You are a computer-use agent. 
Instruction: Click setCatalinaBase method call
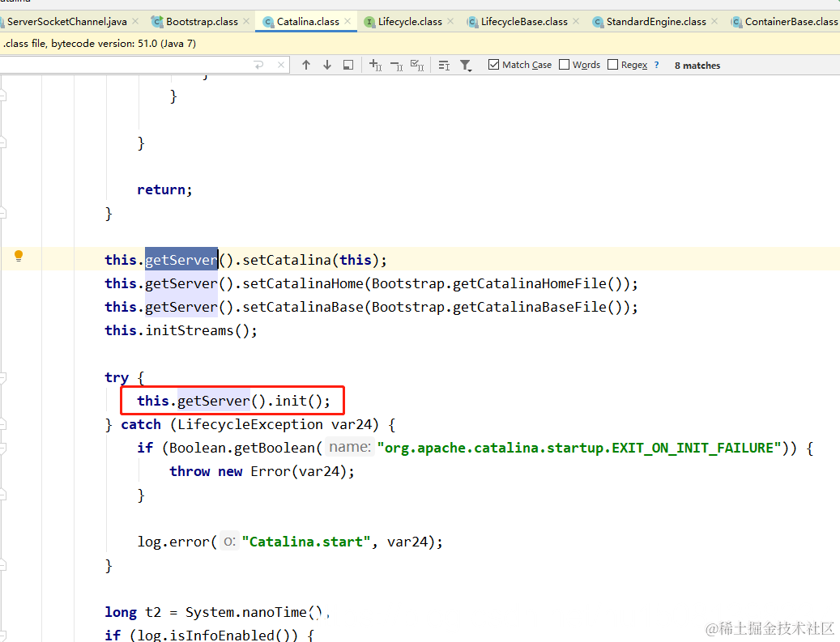click(303, 307)
